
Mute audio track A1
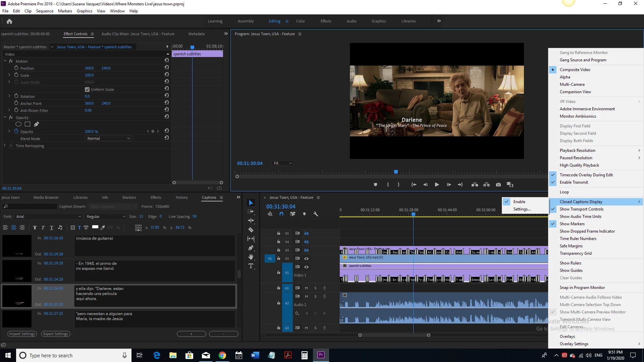306,288
